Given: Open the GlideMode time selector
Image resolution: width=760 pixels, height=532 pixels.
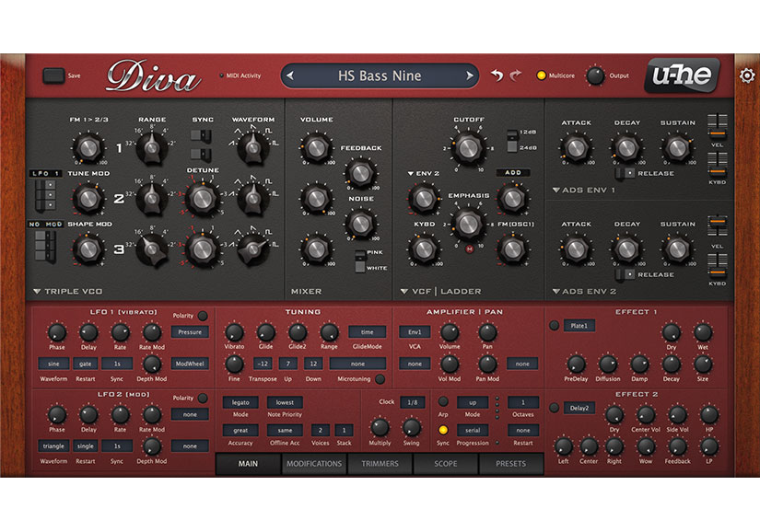Looking at the screenshot, I should (367, 332).
